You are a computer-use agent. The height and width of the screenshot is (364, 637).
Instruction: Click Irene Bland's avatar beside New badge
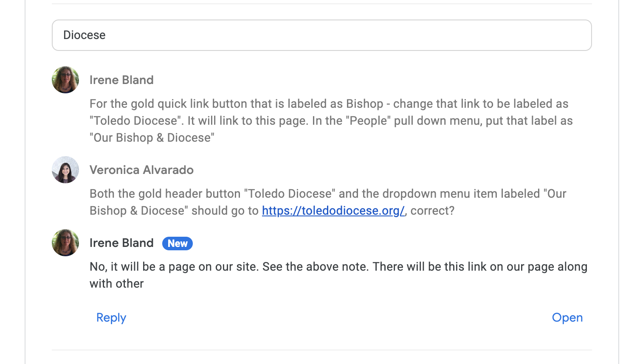pos(65,243)
